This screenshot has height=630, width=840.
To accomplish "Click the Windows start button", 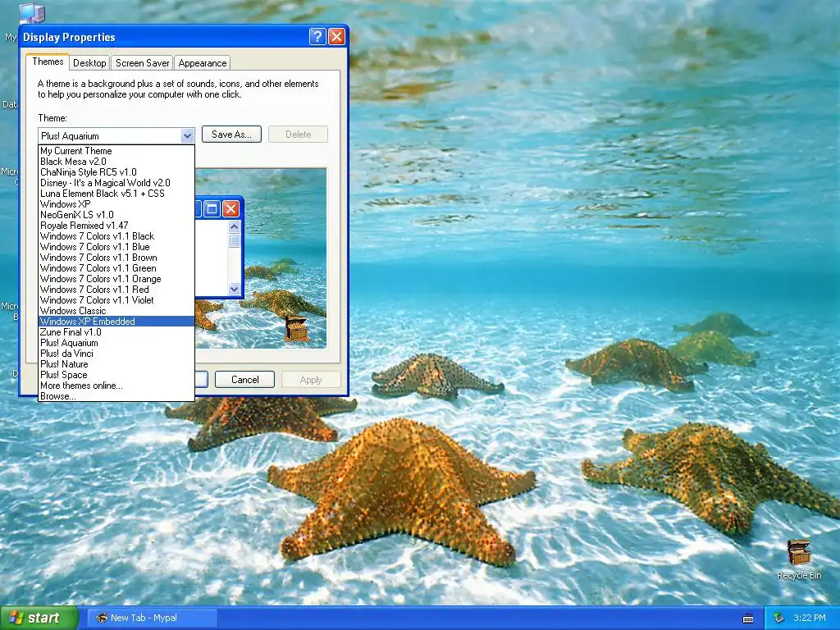I will point(39,618).
